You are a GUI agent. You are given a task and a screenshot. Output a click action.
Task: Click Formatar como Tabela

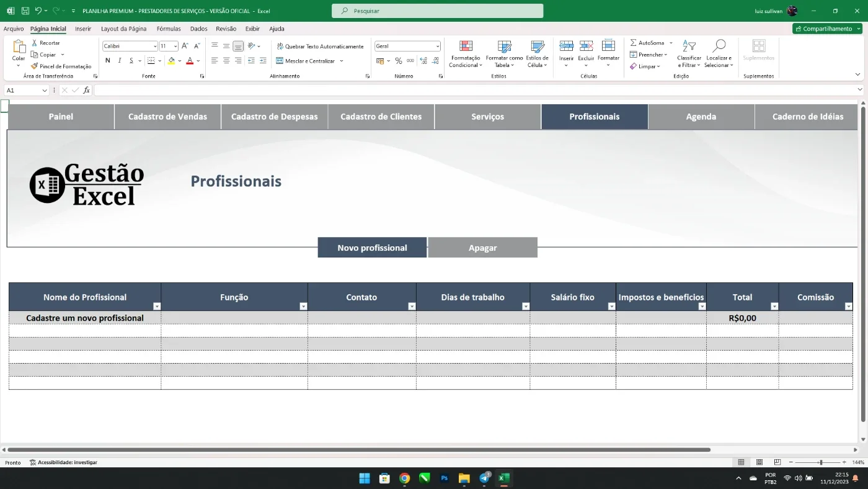click(504, 54)
